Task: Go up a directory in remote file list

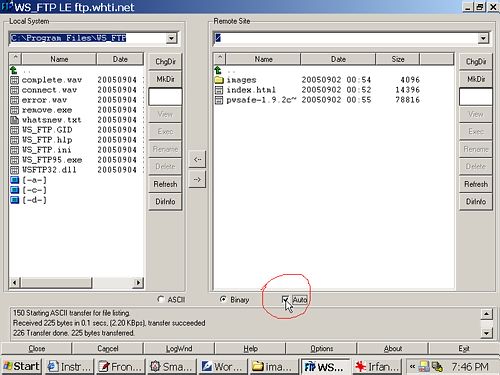Action: [218, 70]
